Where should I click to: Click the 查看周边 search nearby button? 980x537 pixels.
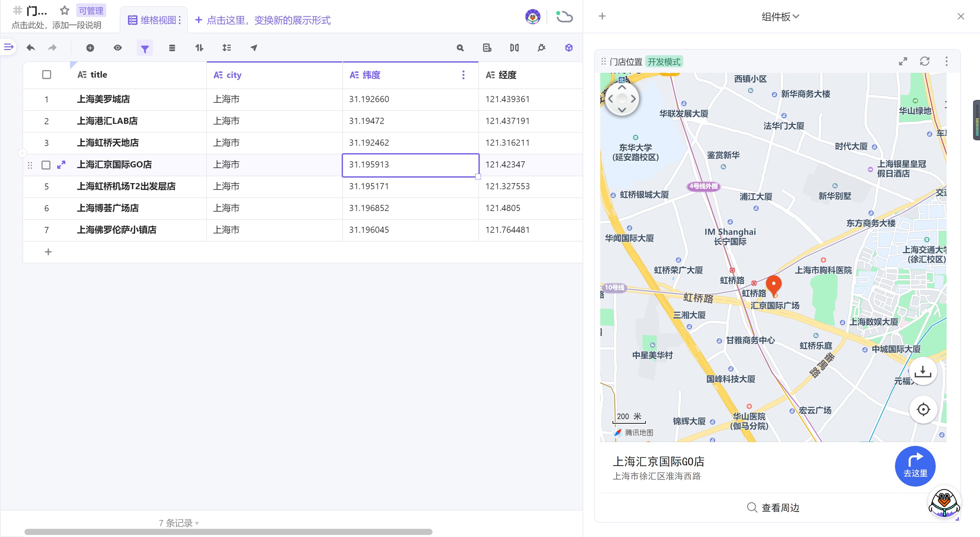pyautogui.click(x=773, y=507)
